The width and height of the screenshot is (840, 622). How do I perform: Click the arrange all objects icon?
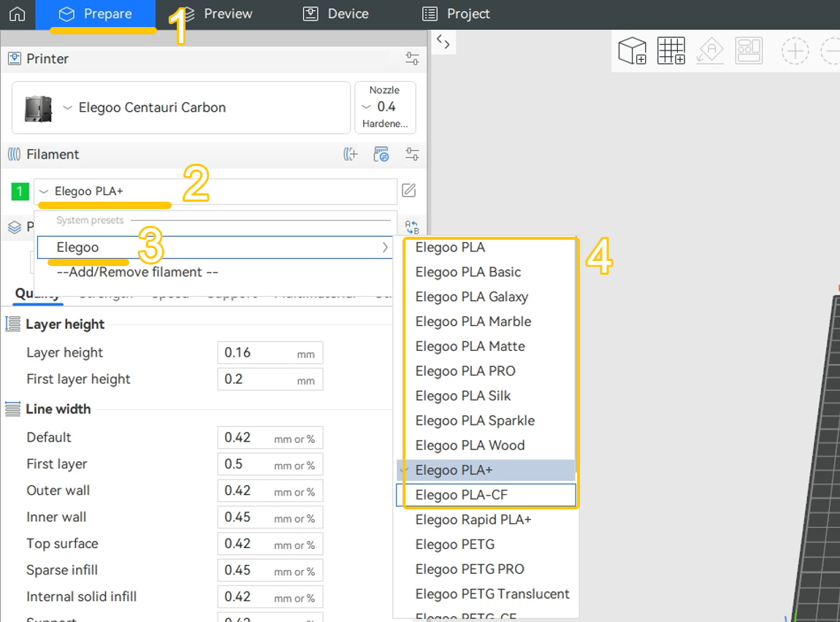coord(749,51)
